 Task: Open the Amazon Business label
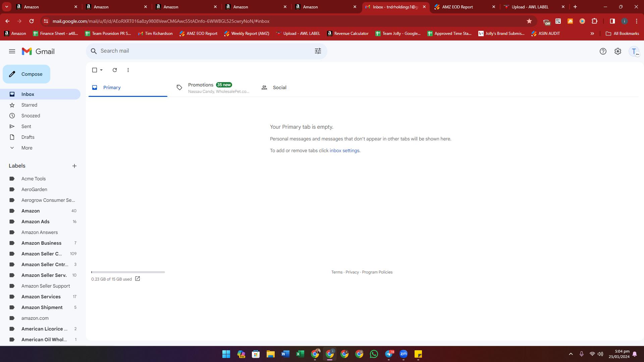[40, 243]
